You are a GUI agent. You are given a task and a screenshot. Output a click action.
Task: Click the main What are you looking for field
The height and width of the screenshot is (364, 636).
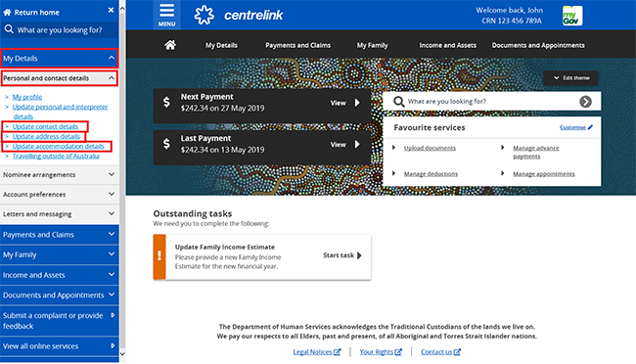click(491, 102)
